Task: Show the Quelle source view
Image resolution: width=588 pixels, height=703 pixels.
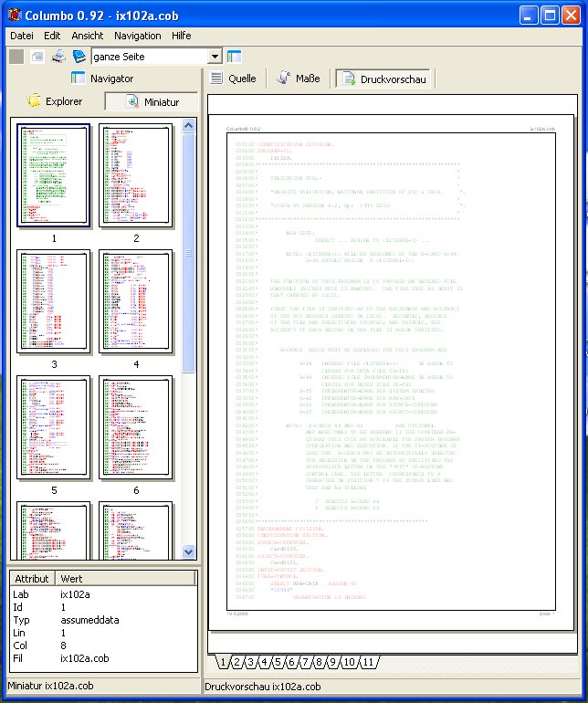Action: point(233,79)
